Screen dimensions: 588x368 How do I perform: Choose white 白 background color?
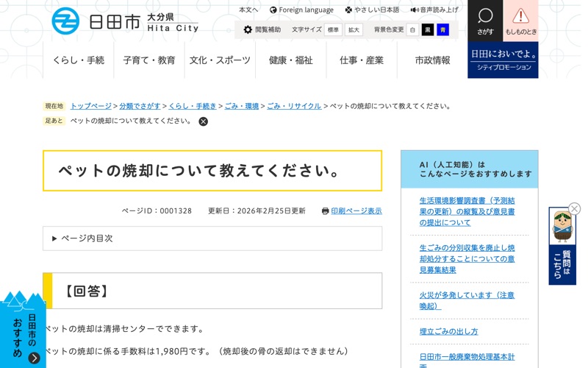point(412,30)
